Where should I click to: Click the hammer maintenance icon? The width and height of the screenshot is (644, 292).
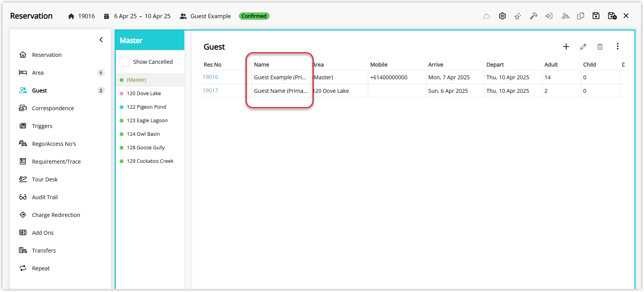(x=534, y=16)
